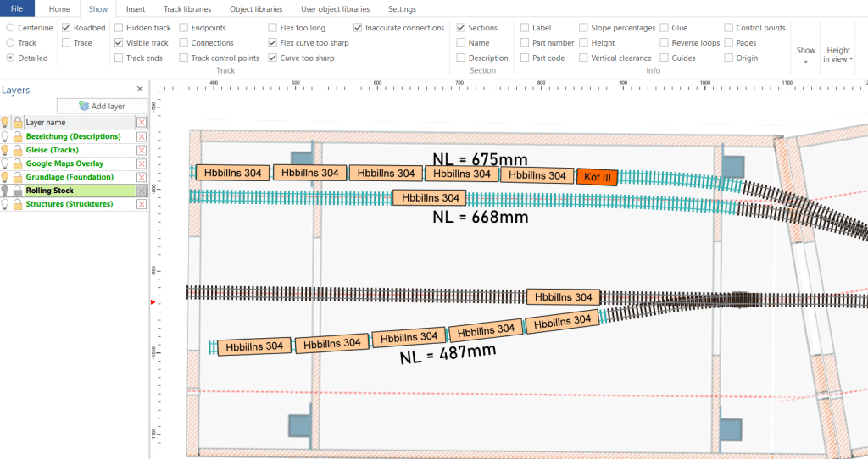Image resolution: width=868 pixels, height=459 pixels.
Task: Select the Centerline radio button
Action: tap(10, 28)
